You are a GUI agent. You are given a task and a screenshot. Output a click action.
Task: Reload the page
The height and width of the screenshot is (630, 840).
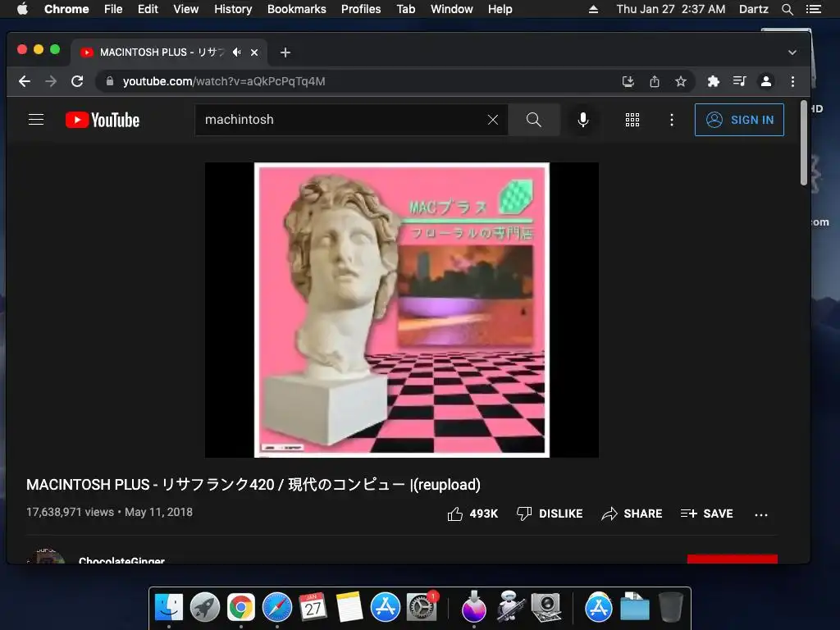(x=77, y=81)
